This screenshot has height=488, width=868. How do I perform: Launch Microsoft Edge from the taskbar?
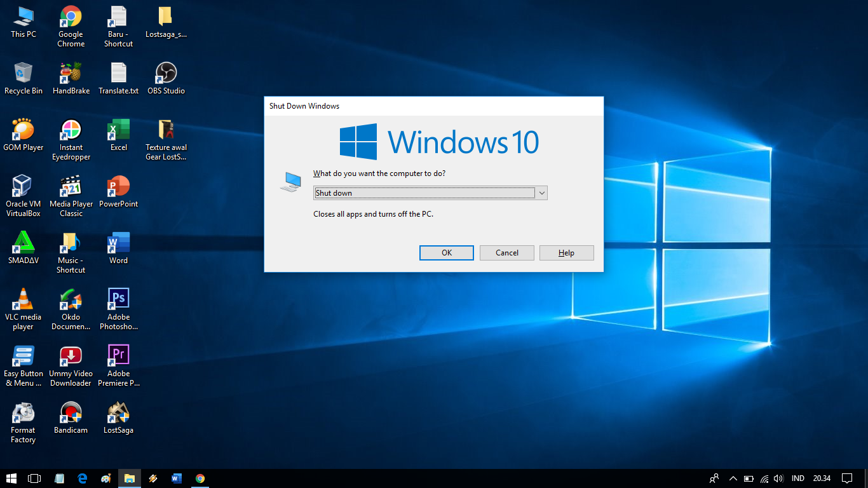[83, 478]
